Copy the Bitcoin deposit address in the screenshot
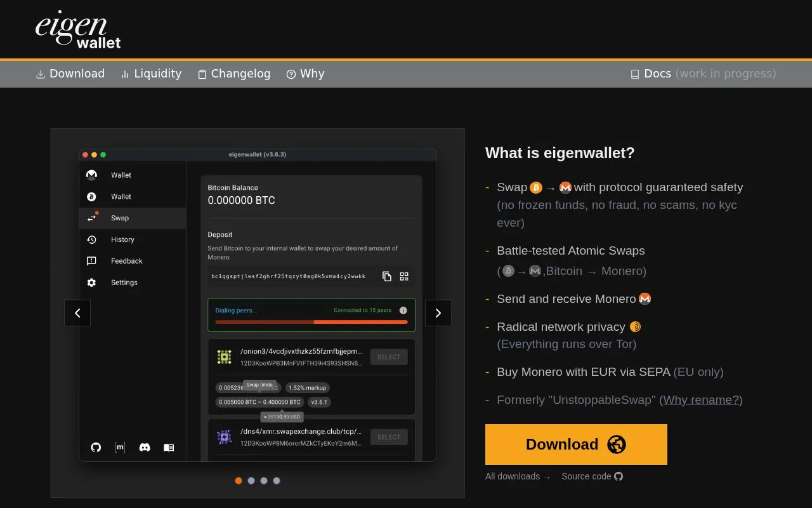Image resolution: width=812 pixels, height=508 pixels. [x=387, y=276]
